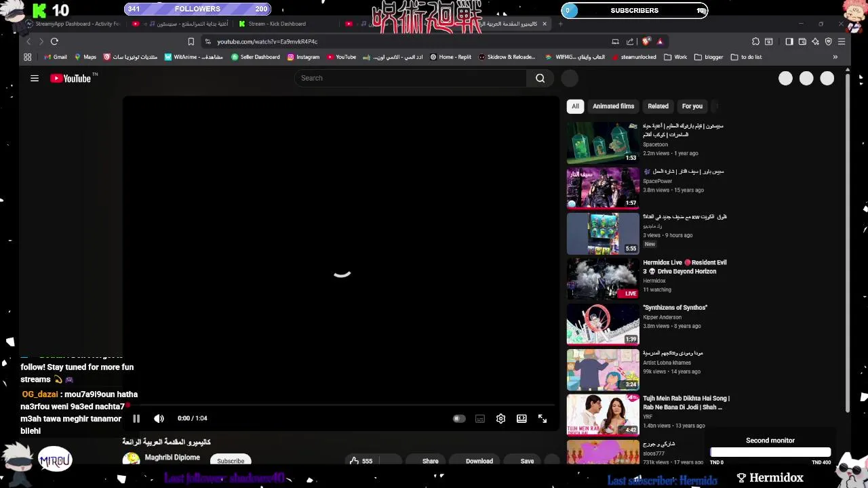Image resolution: width=868 pixels, height=488 pixels.
Task: Select the For you filter chip
Action: click(x=692, y=106)
